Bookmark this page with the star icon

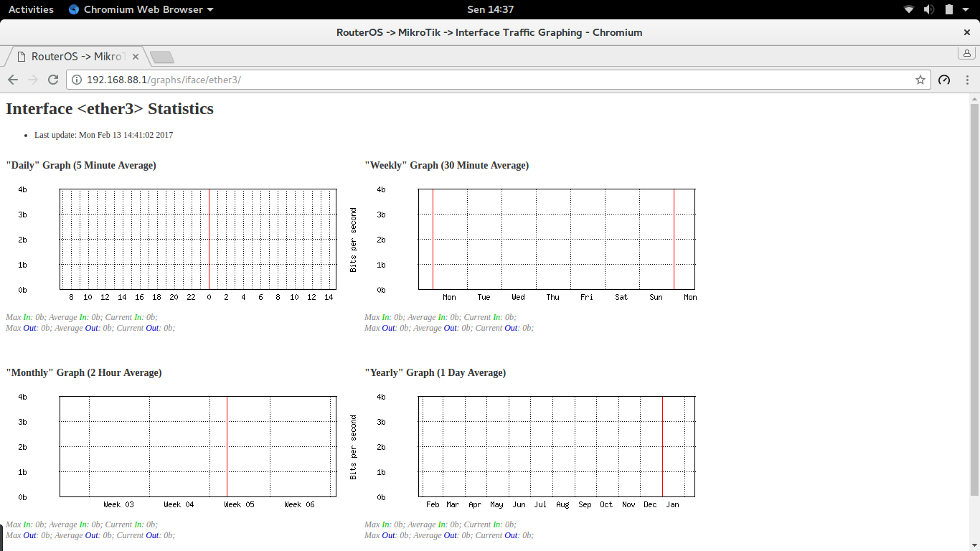pos(920,80)
